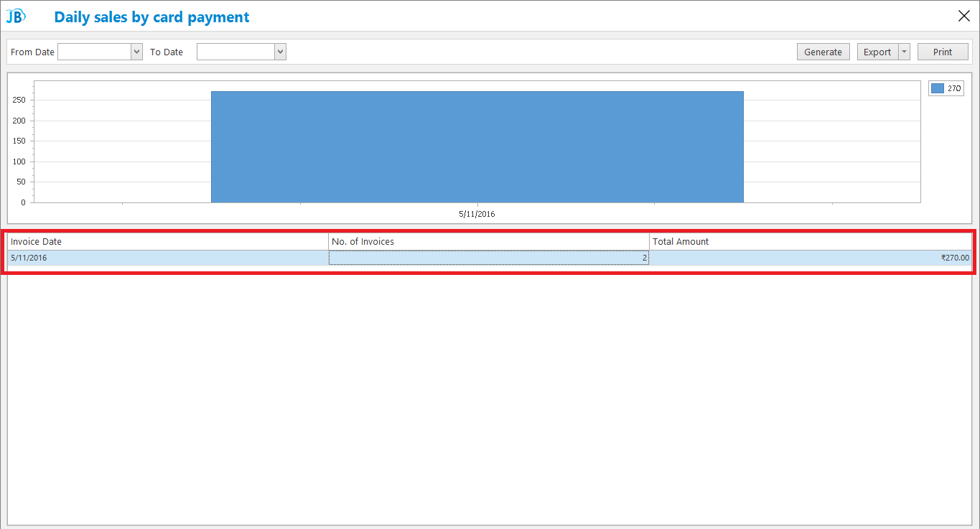Image resolution: width=980 pixels, height=529 pixels.
Task: Click the 5/11/2016 chart axis label
Action: tap(477, 214)
